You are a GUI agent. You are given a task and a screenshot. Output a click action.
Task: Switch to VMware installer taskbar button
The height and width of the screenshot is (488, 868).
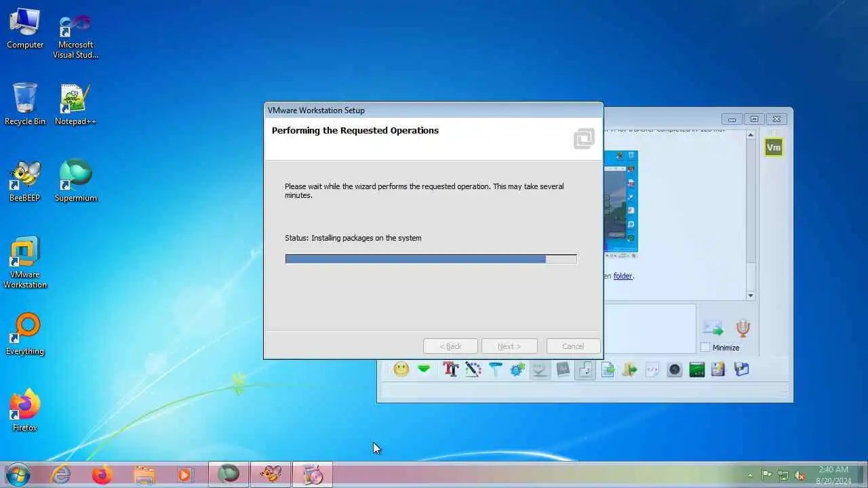(x=312, y=474)
